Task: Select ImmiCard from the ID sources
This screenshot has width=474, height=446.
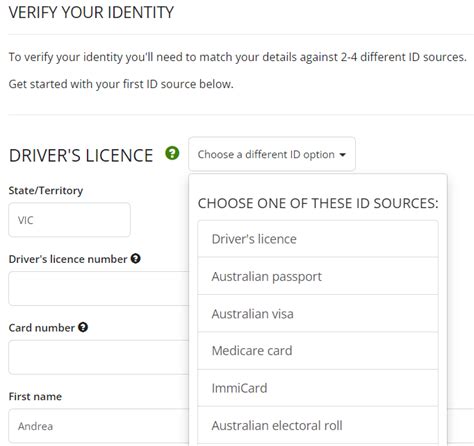Action: click(x=318, y=388)
